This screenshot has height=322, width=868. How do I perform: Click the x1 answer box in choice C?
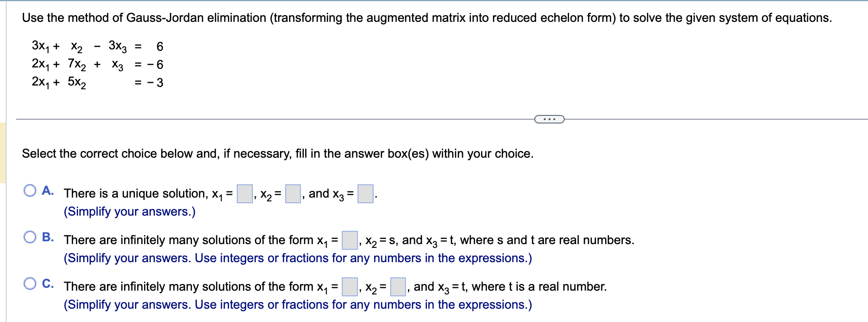point(349,286)
